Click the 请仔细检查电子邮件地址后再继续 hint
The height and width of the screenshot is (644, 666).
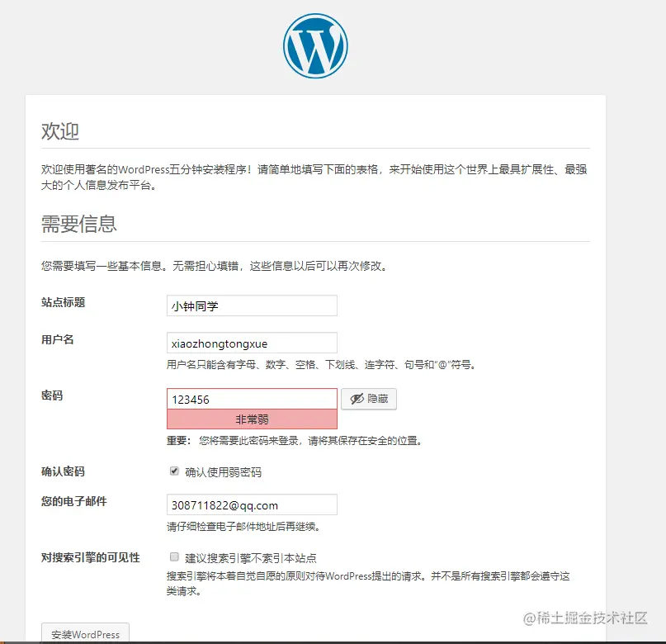[243, 527]
